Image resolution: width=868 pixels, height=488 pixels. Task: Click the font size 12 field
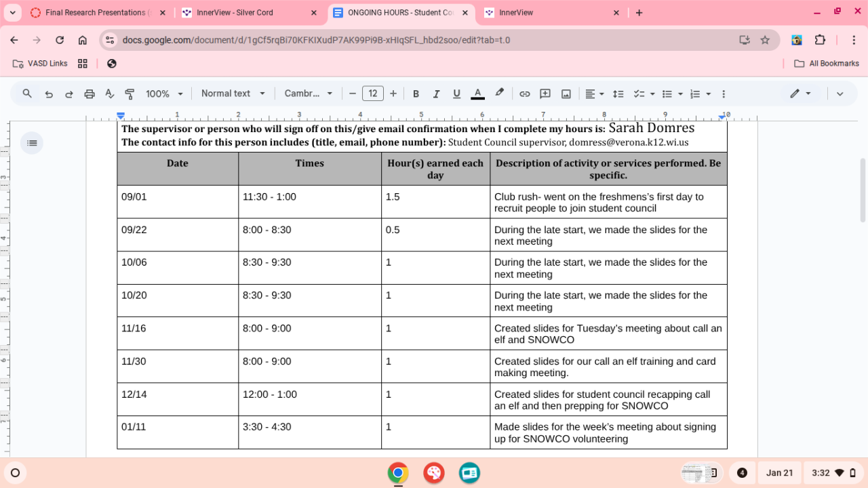pyautogui.click(x=373, y=94)
